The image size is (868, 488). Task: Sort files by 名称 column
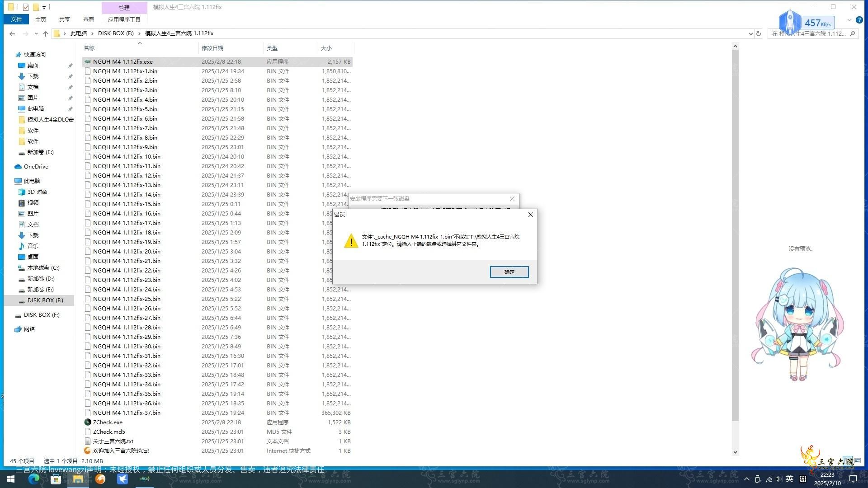pos(89,48)
